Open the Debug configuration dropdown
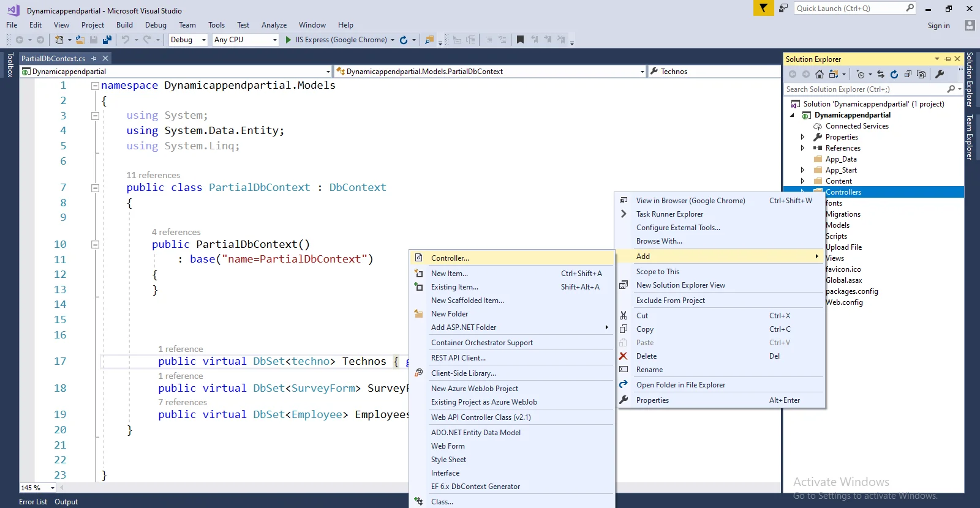Screen dimensions: 980x508 point(188,40)
